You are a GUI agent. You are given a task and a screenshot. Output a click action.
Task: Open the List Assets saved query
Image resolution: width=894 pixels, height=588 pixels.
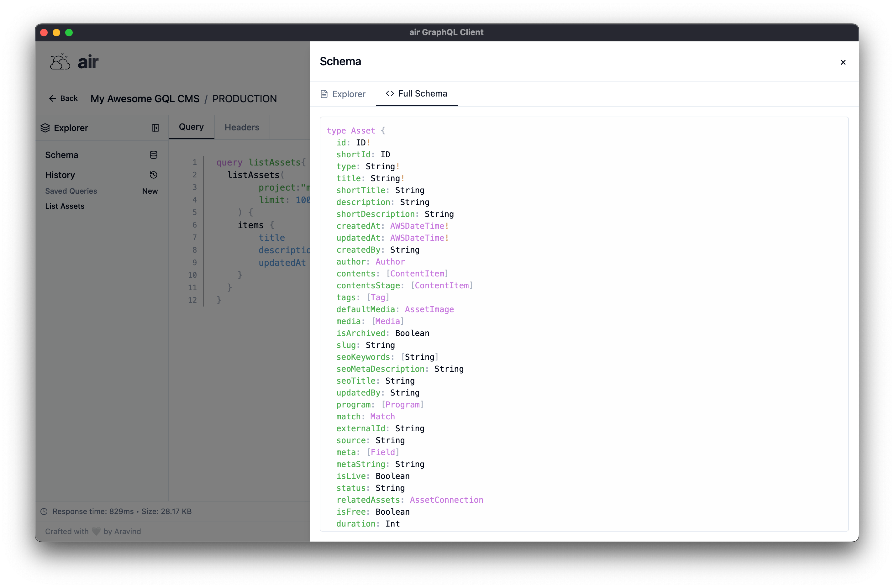pyautogui.click(x=65, y=206)
